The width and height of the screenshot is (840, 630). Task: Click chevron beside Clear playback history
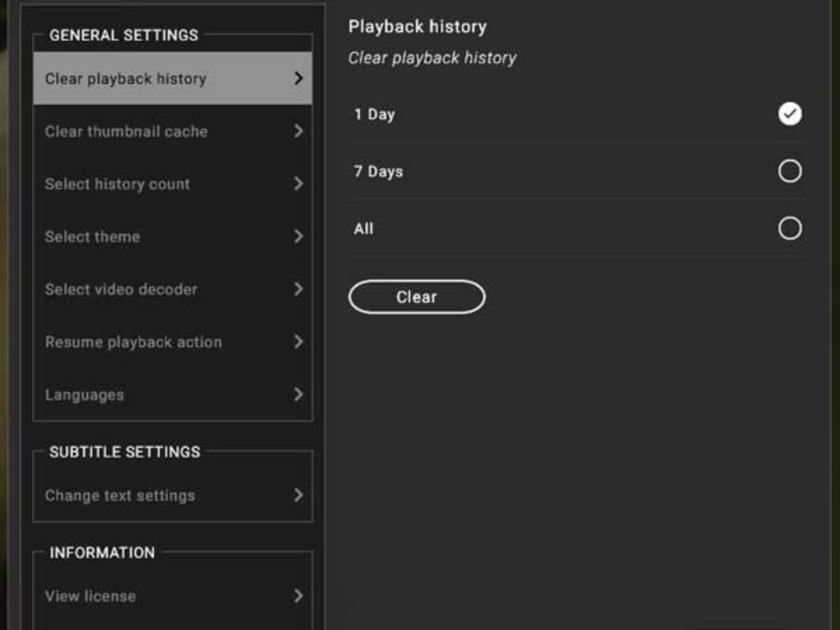tap(299, 78)
